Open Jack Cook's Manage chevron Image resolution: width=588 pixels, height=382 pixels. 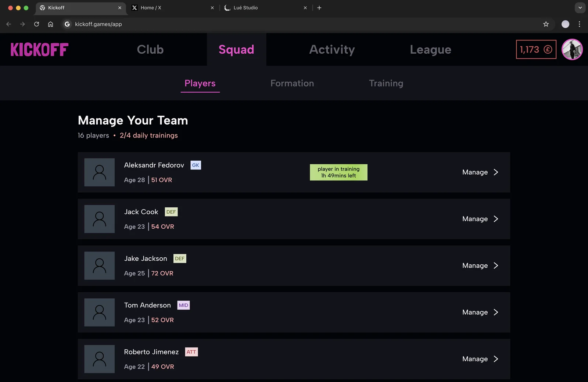pyautogui.click(x=496, y=219)
